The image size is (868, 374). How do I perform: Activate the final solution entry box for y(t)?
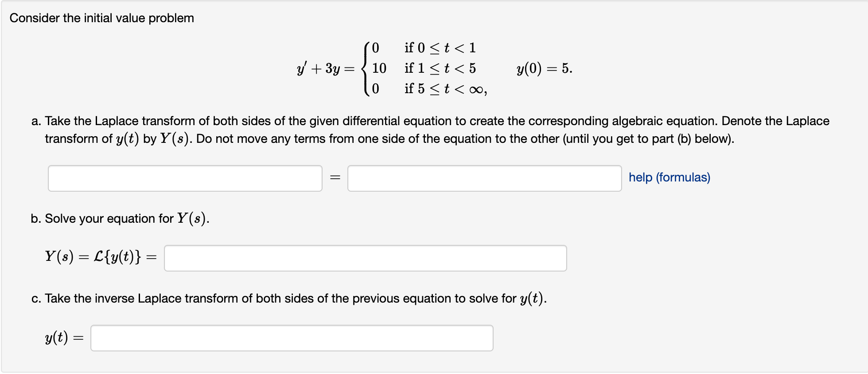292,338
